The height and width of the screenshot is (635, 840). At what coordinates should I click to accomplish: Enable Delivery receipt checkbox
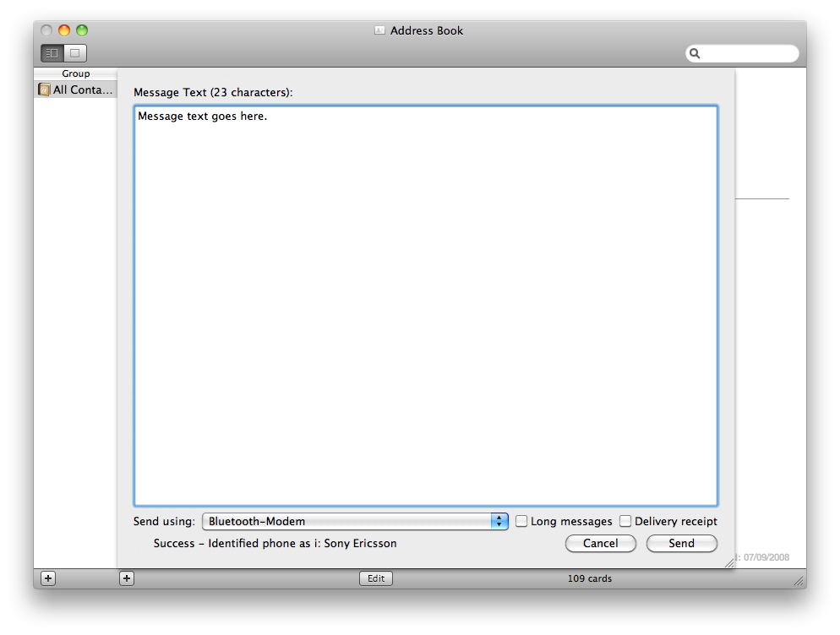625,521
